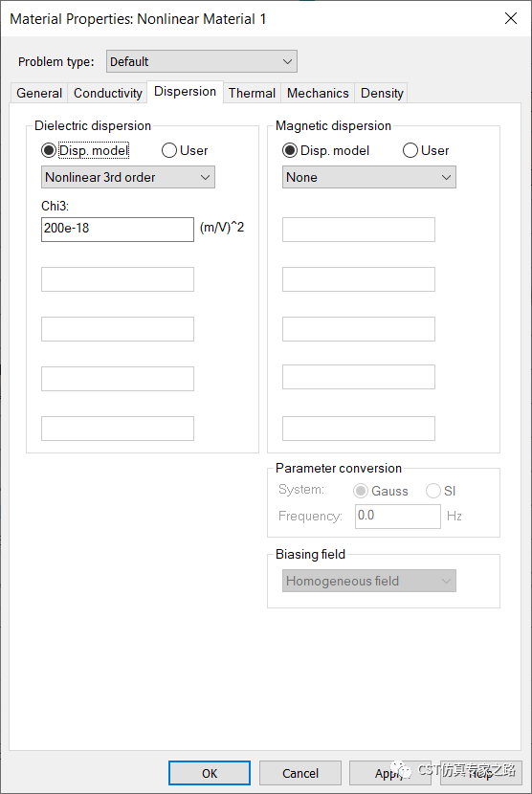Viewport: 532px width, 794px height.
Task: Close the Material Properties dialog
Action: click(x=511, y=19)
